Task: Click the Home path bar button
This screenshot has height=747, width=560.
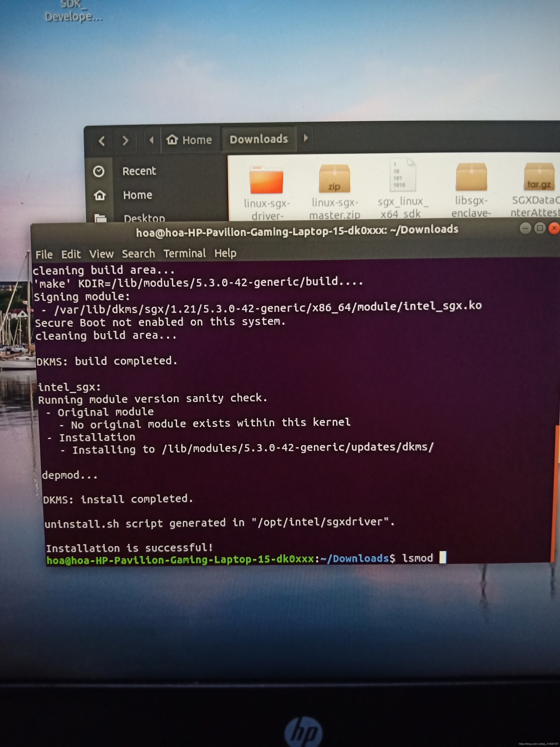Action: click(x=189, y=140)
